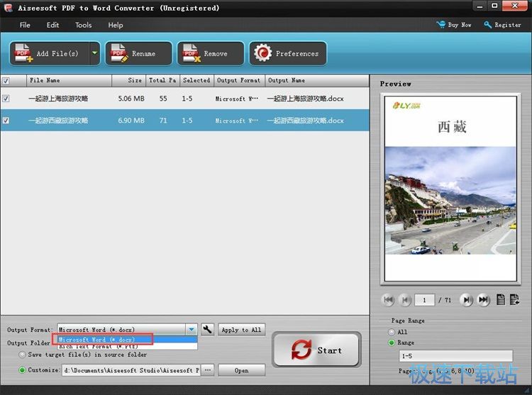The height and width of the screenshot is (395, 532).
Task: Open Preferences from the toolbar
Action: pyautogui.click(x=287, y=53)
